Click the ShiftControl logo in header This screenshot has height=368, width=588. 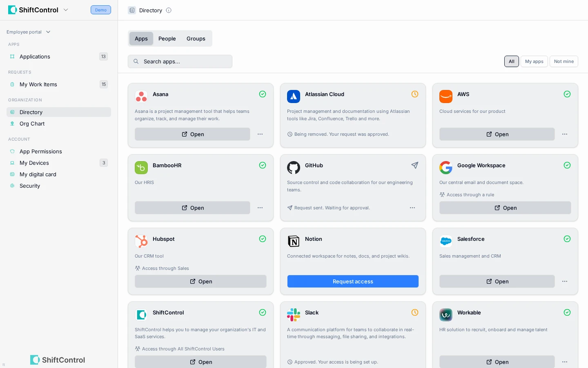point(33,10)
